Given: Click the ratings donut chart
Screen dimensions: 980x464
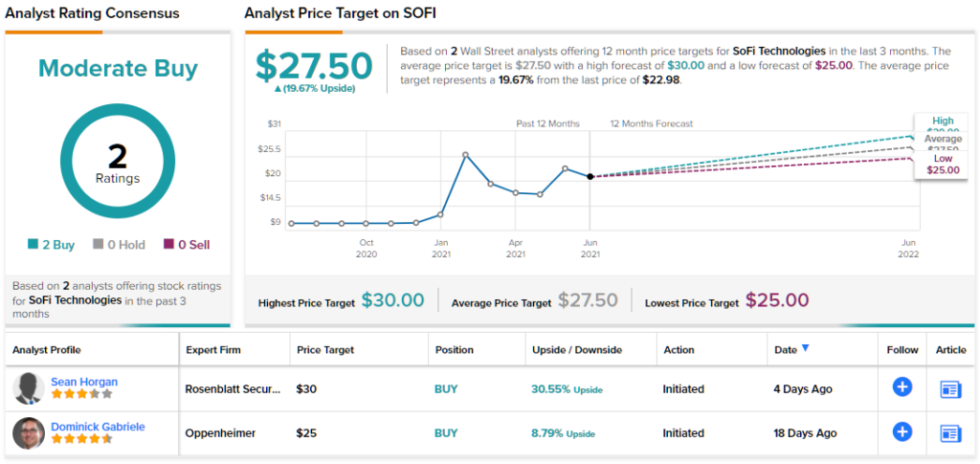Looking at the screenshot, I should coord(118,161).
